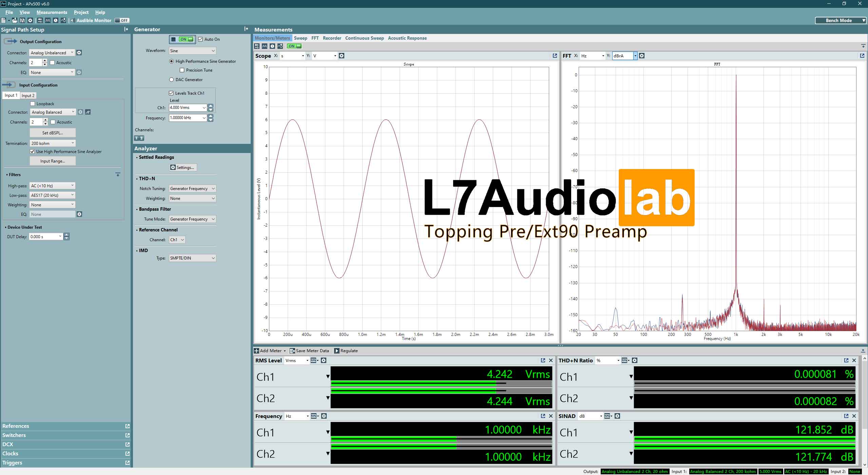868x475 pixels.
Task: Open the Filters EQ settings gear
Action: [x=79, y=214]
